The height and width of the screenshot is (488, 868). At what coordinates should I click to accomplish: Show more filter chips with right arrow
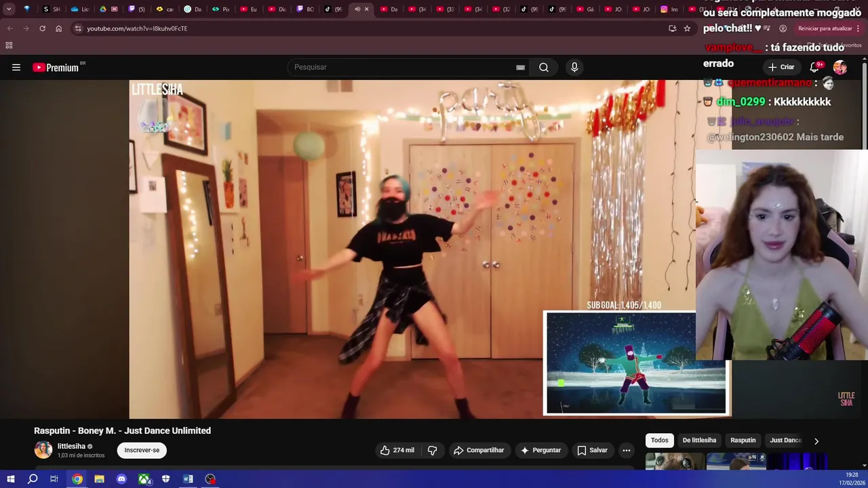point(816,441)
